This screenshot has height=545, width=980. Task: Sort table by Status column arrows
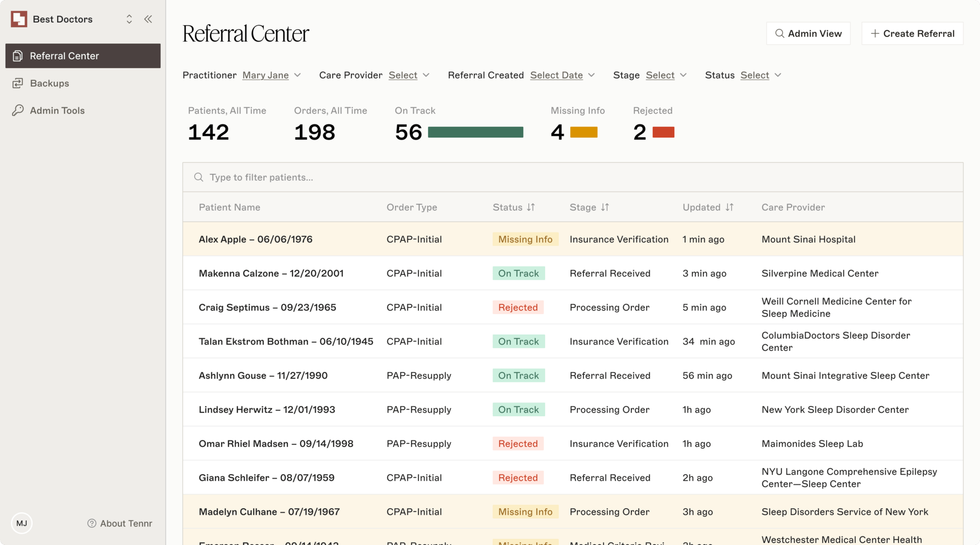point(531,207)
